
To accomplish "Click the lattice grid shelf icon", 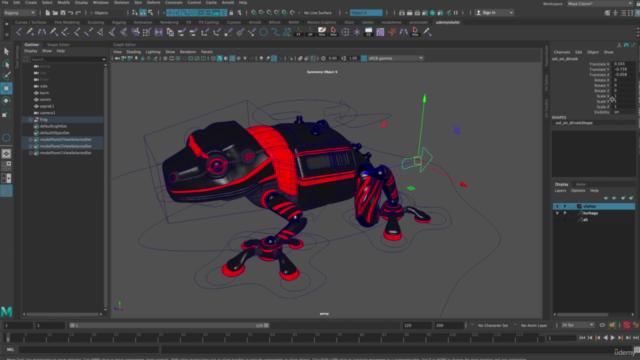I will click(x=147, y=32).
